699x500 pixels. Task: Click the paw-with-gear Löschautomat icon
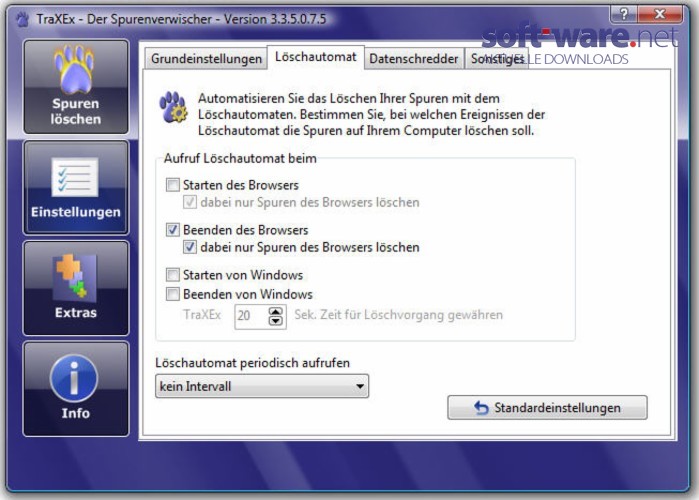[x=173, y=107]
